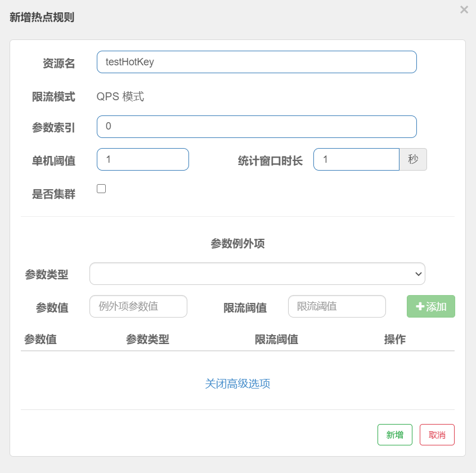
Task: Select the 参数值 column header
Action: [40, 340]
